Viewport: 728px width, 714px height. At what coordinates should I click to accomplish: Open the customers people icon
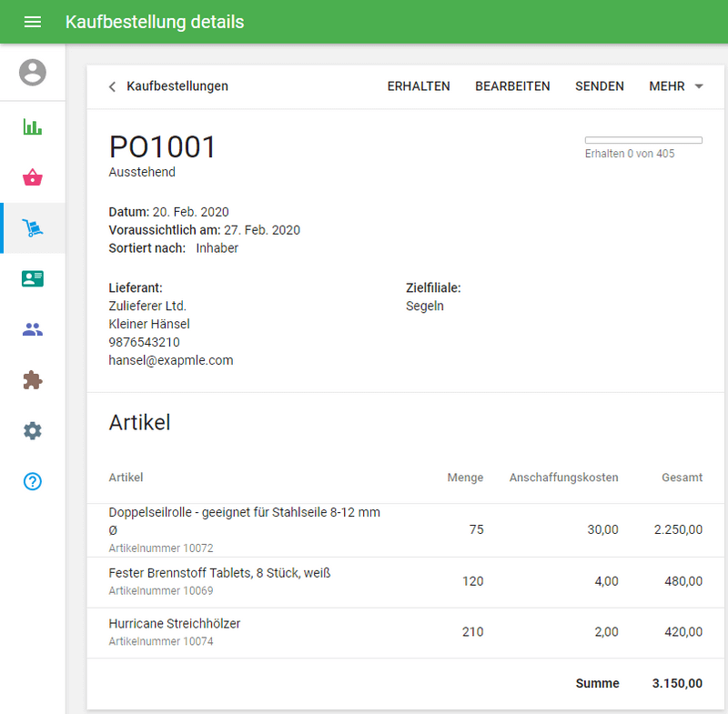tap(33, 330)
